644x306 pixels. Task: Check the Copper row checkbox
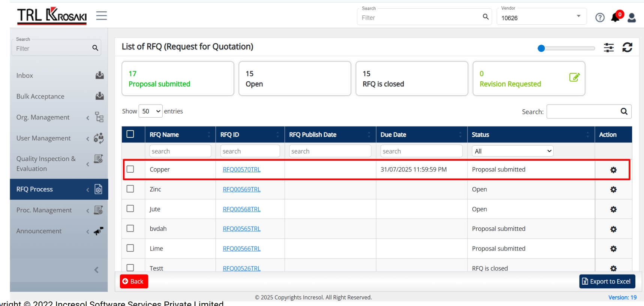click(130, 169)
